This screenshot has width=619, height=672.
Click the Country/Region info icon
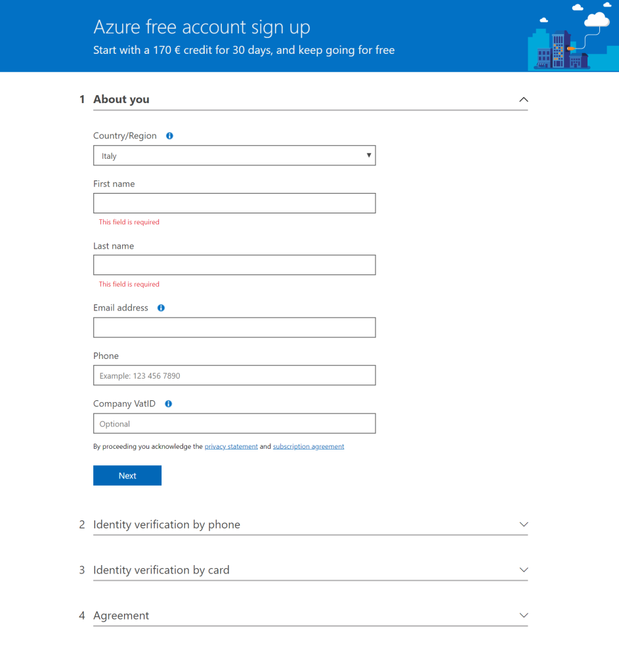coord(170,136)
